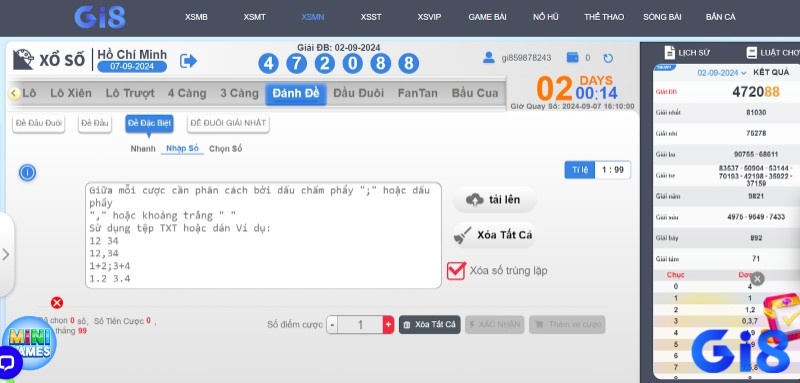Choose the Đề Đầu Đuôi bet type
Viewport: 800px width, 383px height.
pyautogui.click(x=39, y=123)
